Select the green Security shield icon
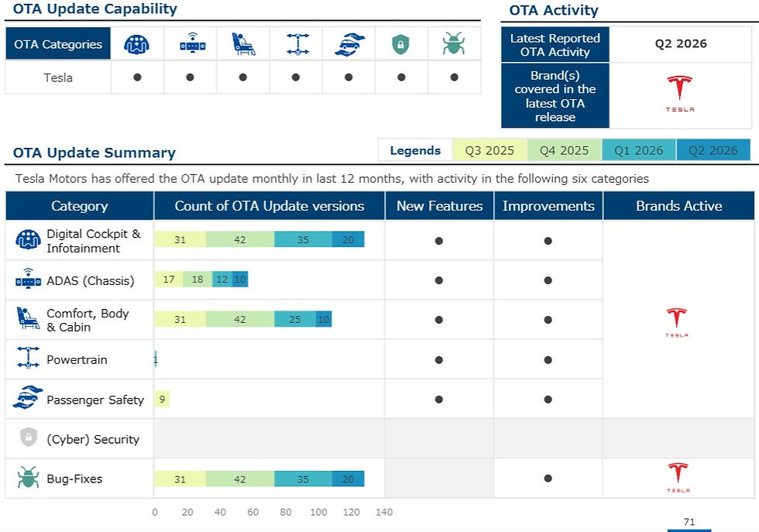759x532 pixels. tap(400, 45)
